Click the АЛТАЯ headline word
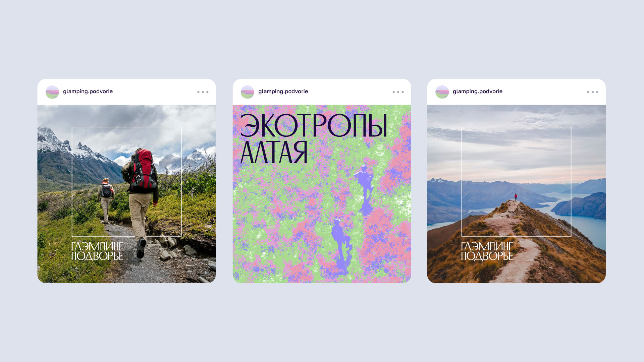 (274, 152)
